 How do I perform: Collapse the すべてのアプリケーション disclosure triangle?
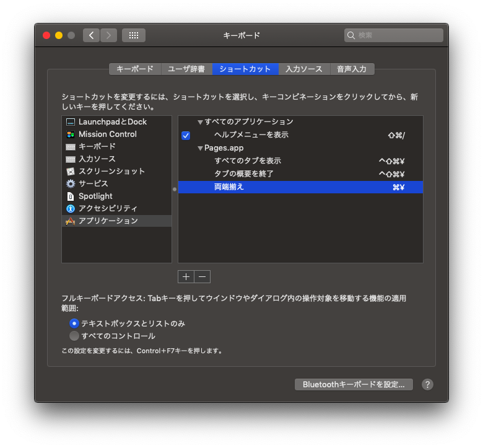[200, 123]
